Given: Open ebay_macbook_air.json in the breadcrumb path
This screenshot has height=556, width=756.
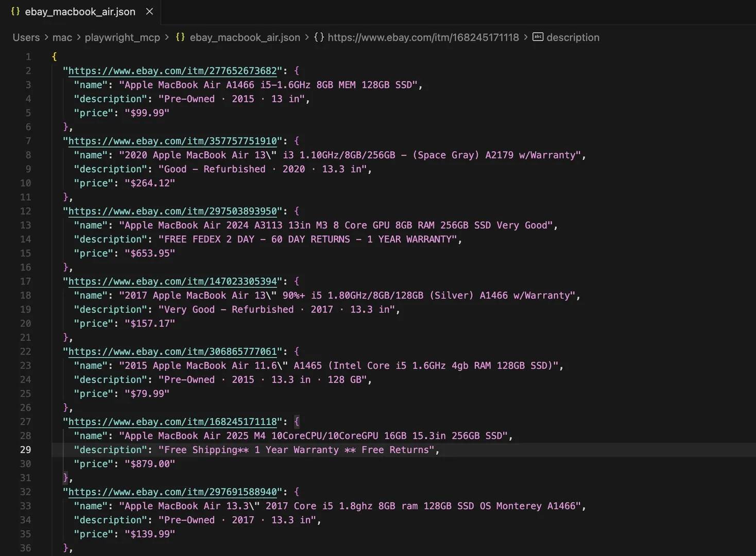Looking at the screenshot, I should tap(245, 38).
